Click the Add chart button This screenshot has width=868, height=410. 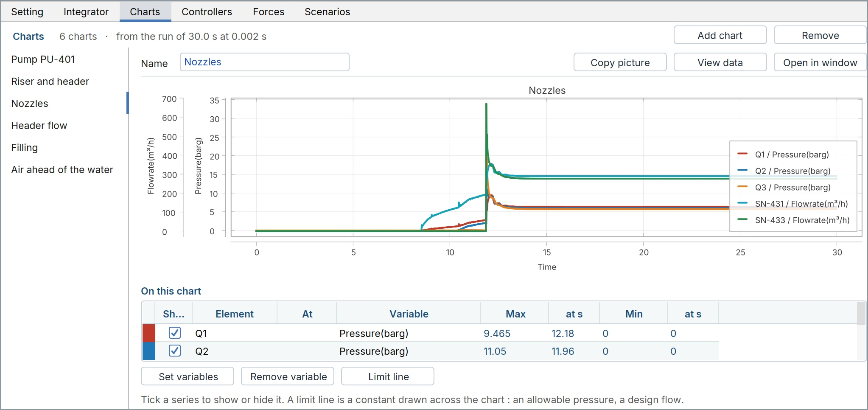720,35
